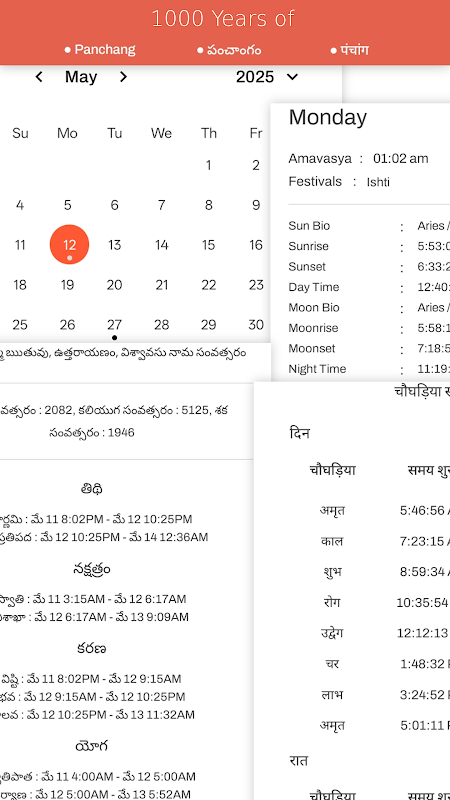Click the chevron beside year 2025

coord(292,77)
